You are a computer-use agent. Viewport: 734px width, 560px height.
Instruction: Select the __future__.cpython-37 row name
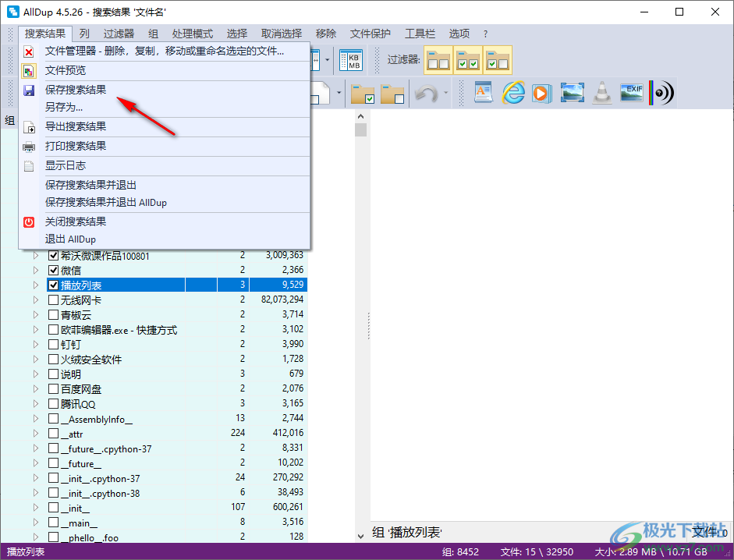(x=106, y=449)
